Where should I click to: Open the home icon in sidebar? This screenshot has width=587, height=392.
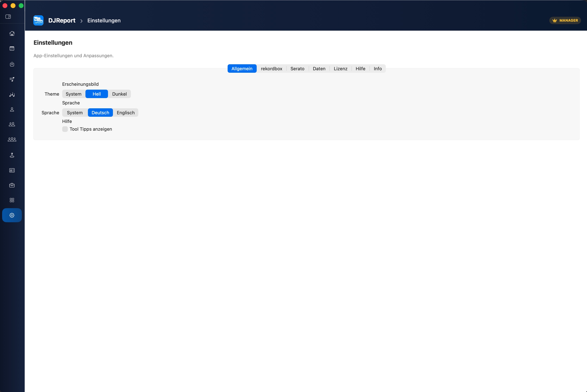click(12, 33)
